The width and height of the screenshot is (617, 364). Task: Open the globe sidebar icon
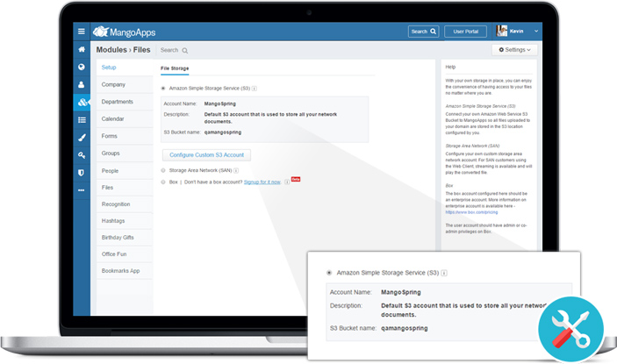pos(82,67)
